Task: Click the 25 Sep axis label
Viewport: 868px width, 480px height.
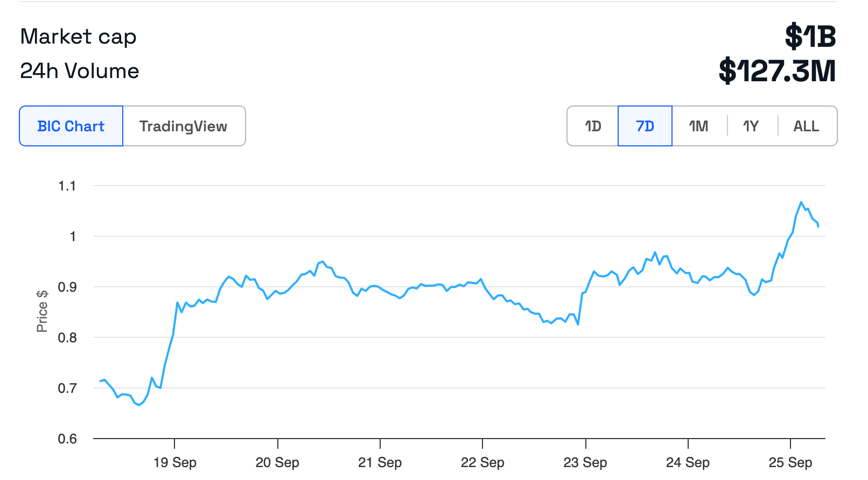Action: (790, 462)
